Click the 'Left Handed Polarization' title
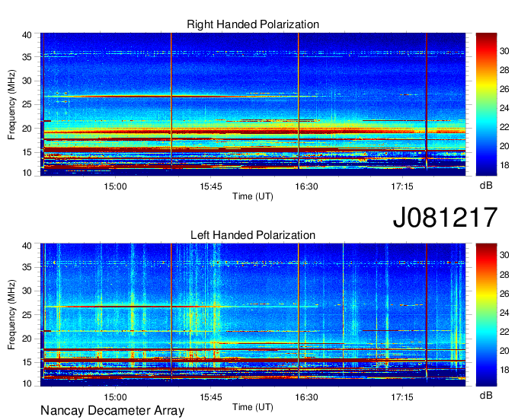The width and height of the screenshot is (518, 420). tap(253, 235)
